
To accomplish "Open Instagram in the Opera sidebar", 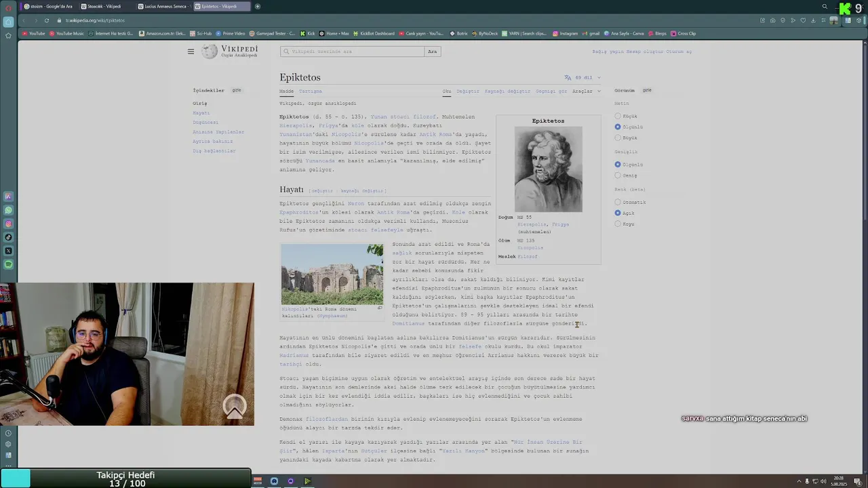I will pyautogui.click(x=8, y=224).
